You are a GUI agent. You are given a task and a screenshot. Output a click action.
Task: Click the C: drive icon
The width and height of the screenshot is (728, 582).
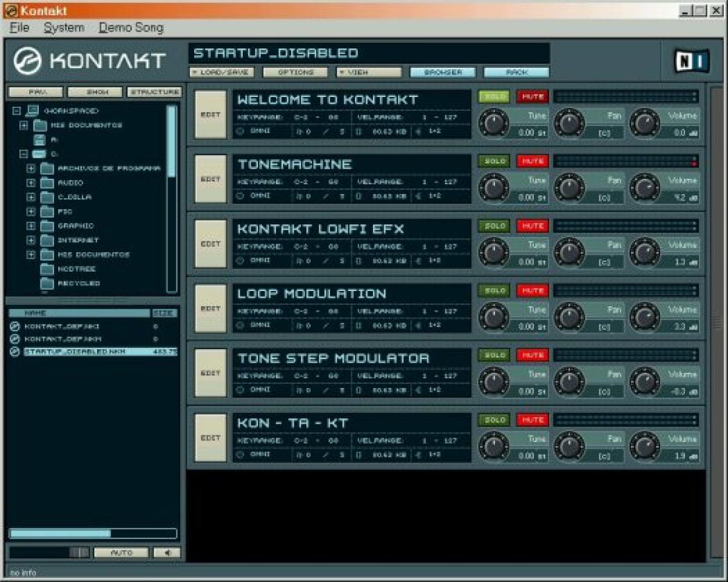[x=39, y=154]
